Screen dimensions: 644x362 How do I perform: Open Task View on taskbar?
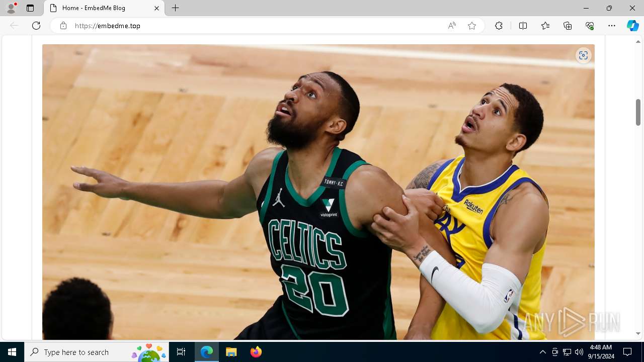(x=181, y=352)
